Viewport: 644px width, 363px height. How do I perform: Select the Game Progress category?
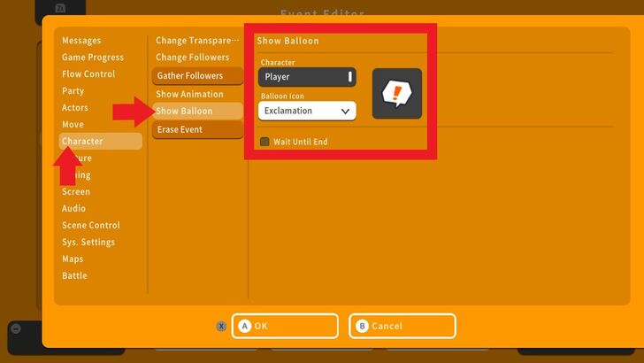point(93,58)
